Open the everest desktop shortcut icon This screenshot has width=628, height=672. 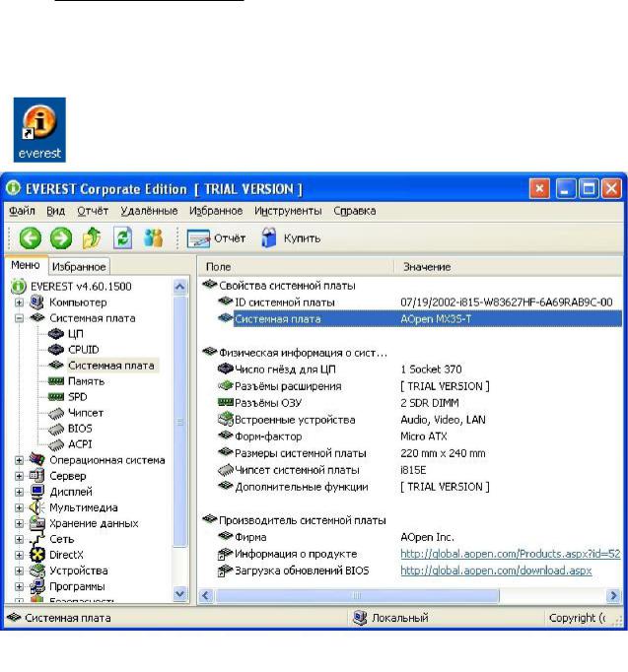39,130
